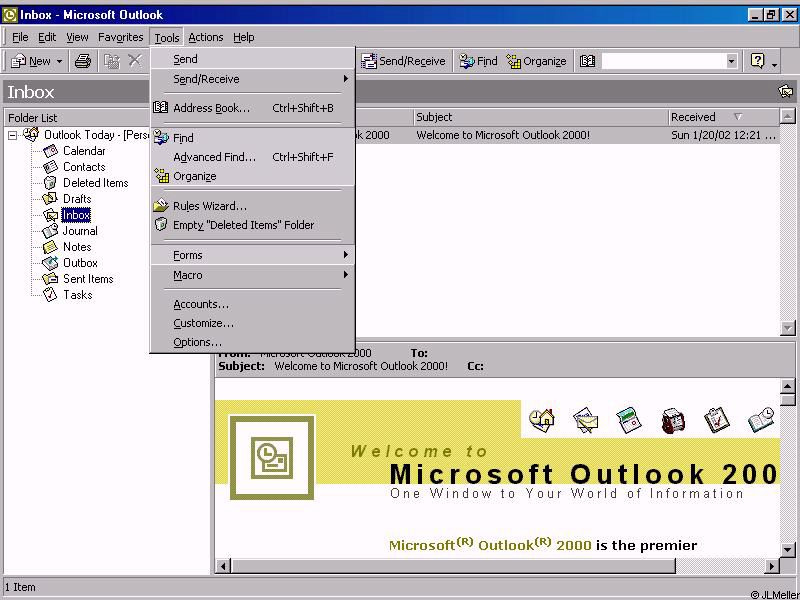Click preview pane vertical scrollbar down arrow
This screenshot has height=600, width=800.
787,550
